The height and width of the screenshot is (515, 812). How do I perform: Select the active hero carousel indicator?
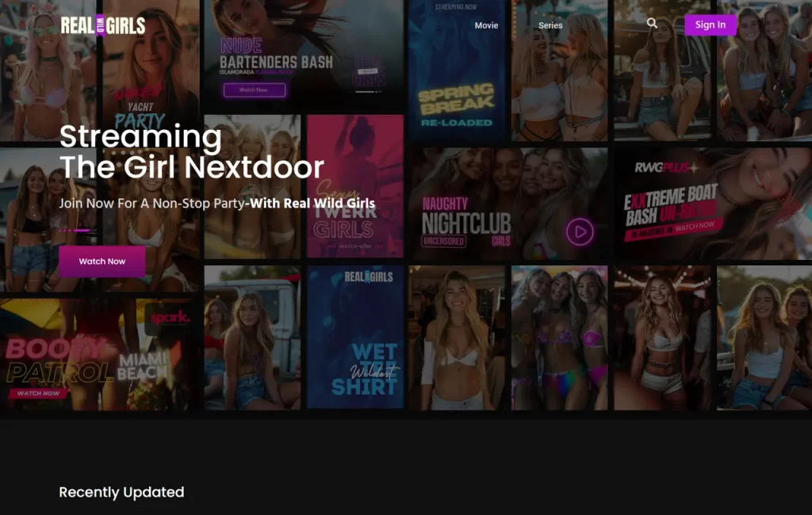82,231
